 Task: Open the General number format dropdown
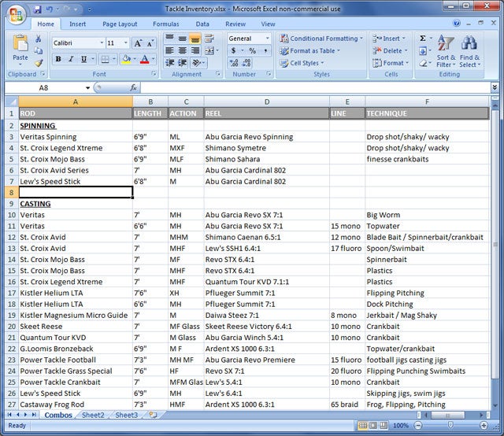click(268, 39)
